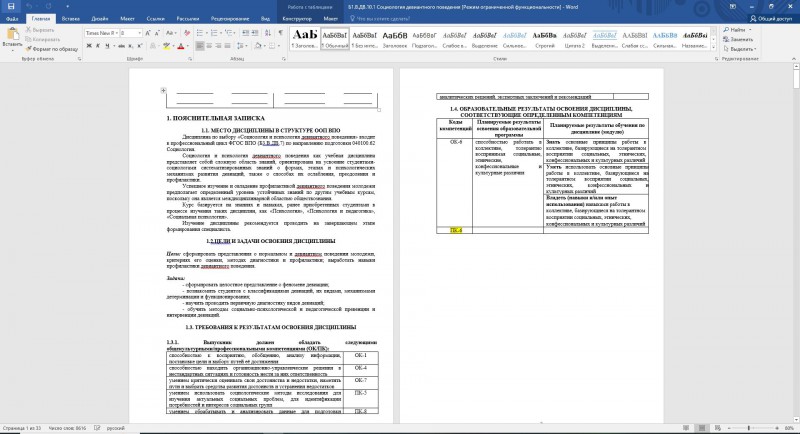
Task: Toggle bold Ж formatting
Action: [x=89, y=46]
